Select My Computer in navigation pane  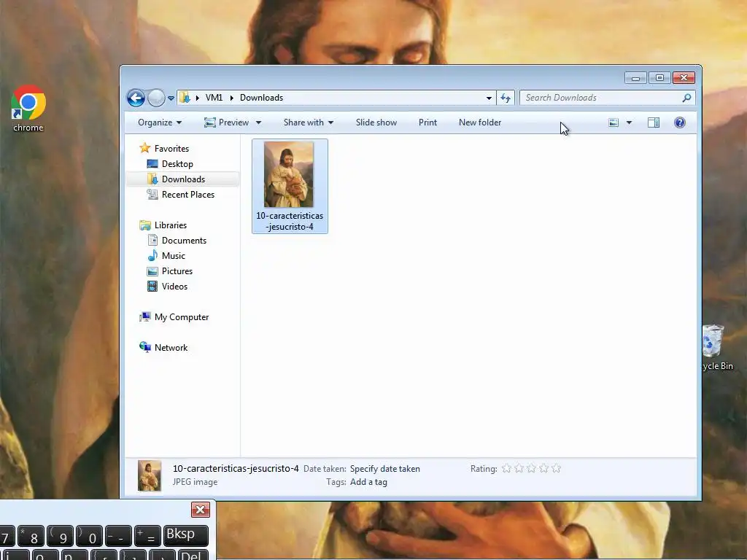(182, 317)
